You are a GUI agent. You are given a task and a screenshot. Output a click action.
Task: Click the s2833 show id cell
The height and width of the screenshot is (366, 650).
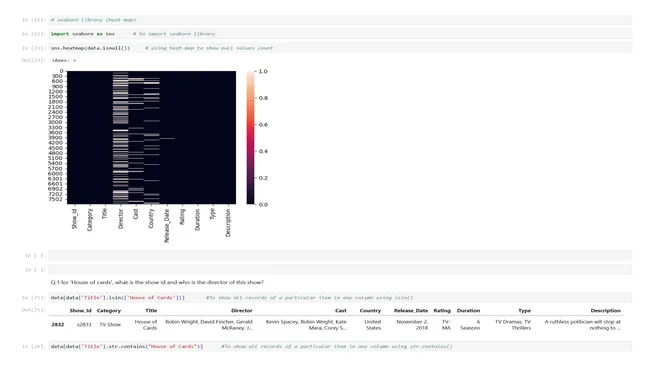pos(84,325)
